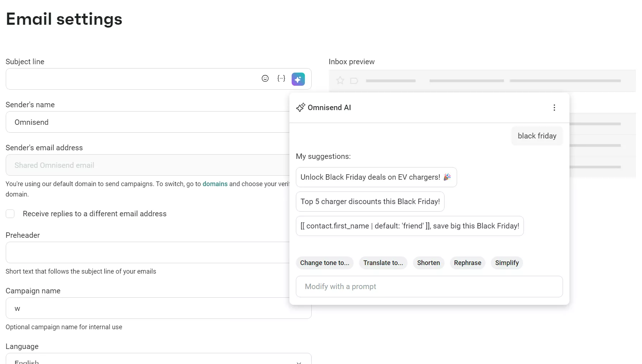Insert personalization tag via curly braces icon
642x364 pixels.
[281, 79]
